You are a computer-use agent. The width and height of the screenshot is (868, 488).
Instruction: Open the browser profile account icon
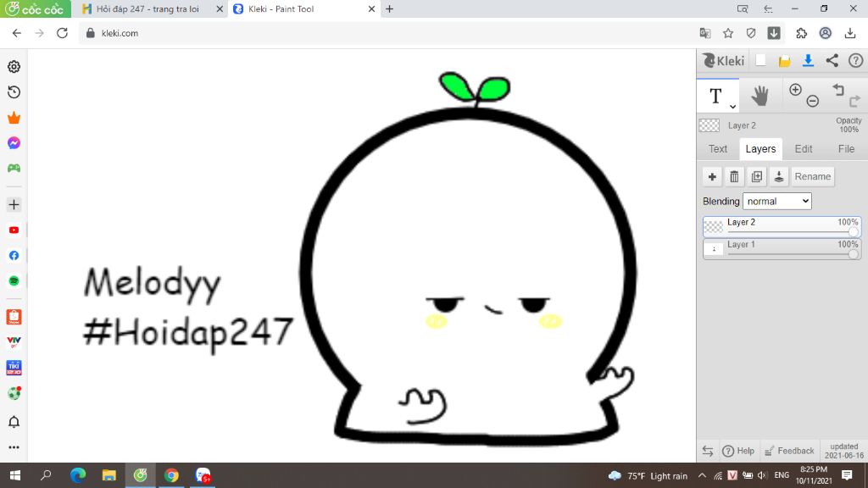point(826,33)
